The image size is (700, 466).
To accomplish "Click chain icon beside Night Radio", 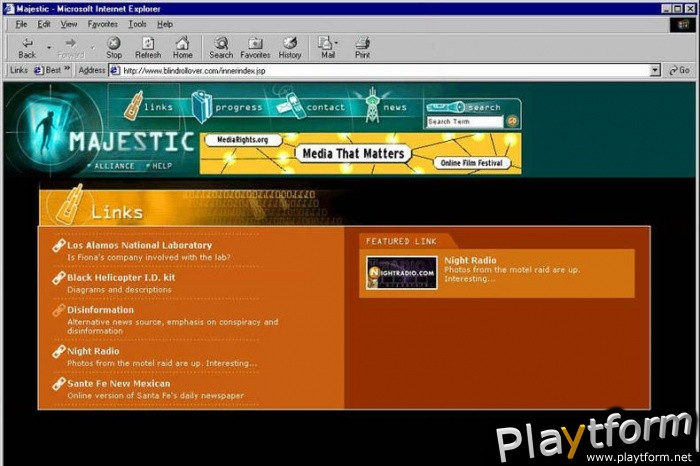I will (58, 351).
